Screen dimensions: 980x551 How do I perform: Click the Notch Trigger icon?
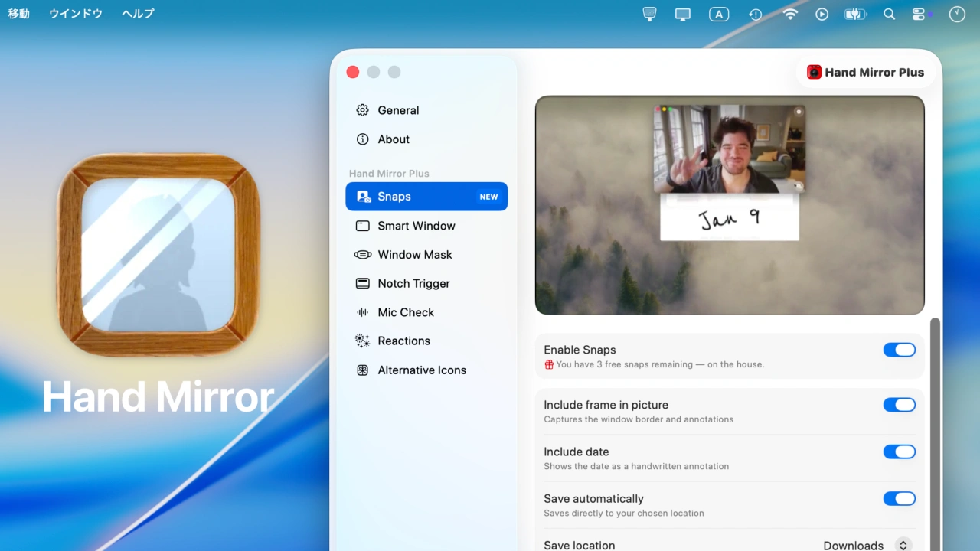point(362,283)
